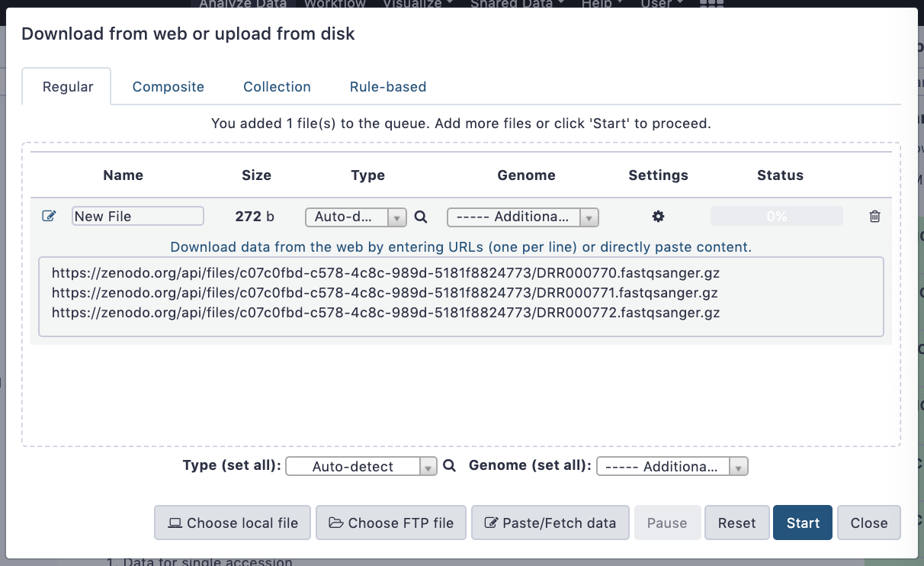The height and width of the screenshot is (566, 924).
Task: Expand the file's Genome dropdown
Action: pos(522,217)
